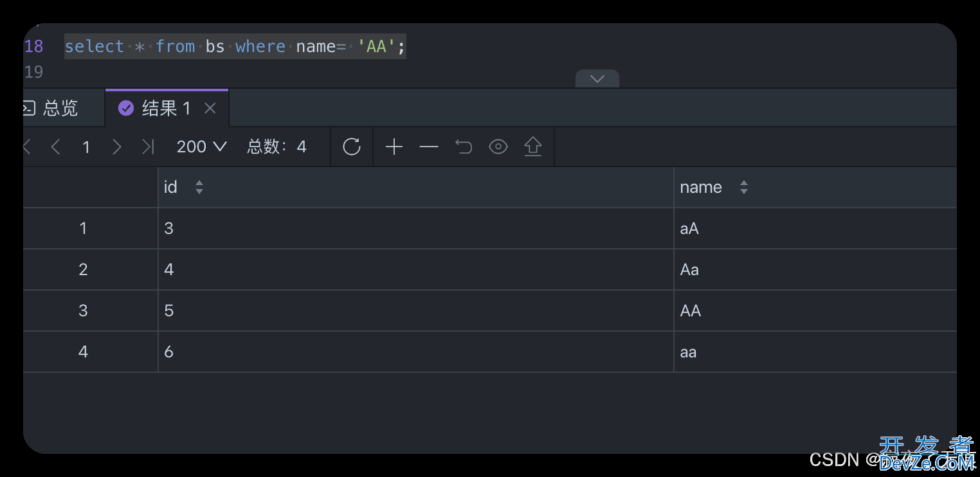Click the current page number 1

86,147
